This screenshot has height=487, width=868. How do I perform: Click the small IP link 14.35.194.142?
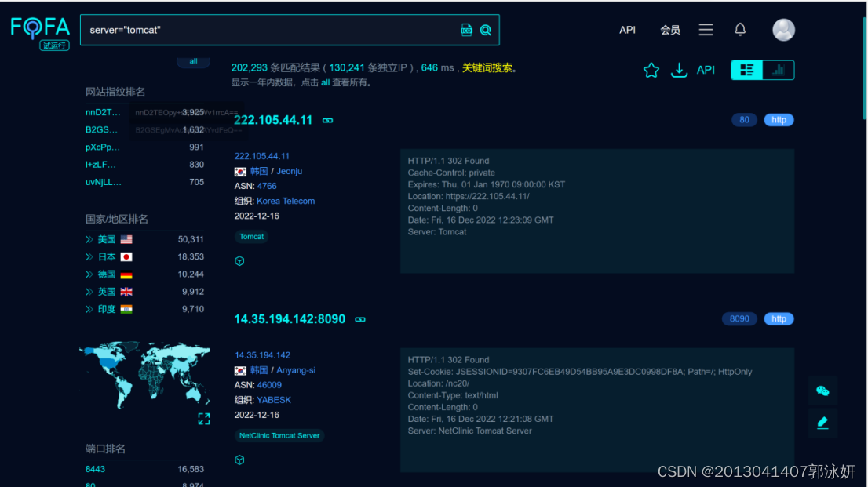(x=262, y=355)
